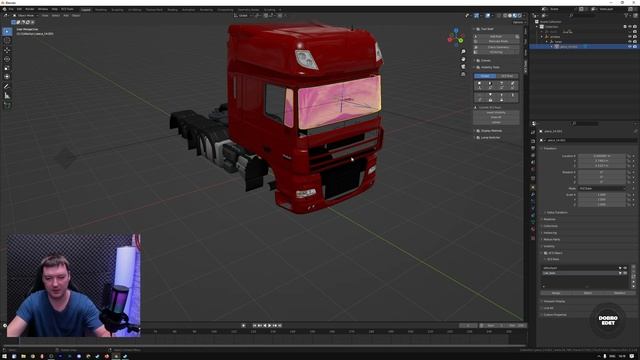This screenshot has width=640, height=360.
Task: Open Render properties tab icon
Action: coord(533,140)
